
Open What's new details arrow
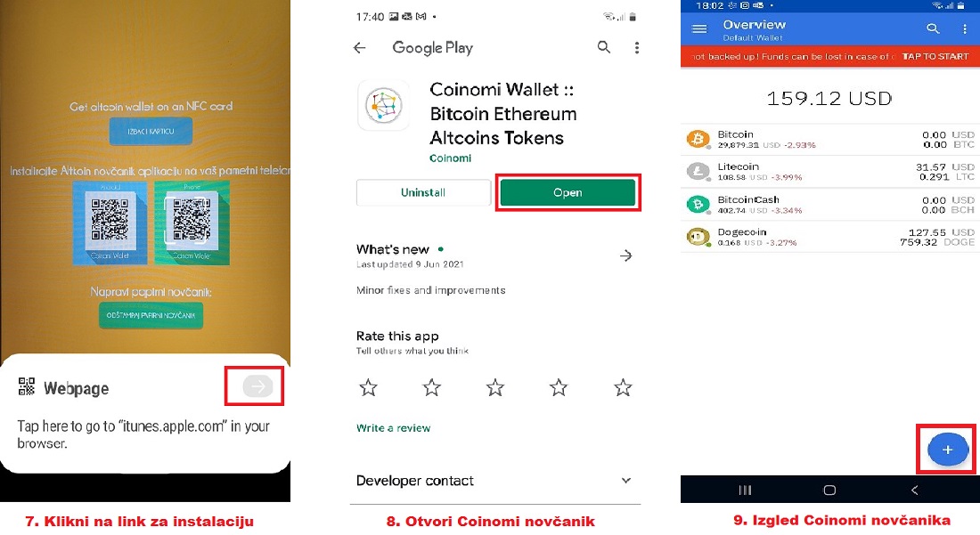(625, 255)
